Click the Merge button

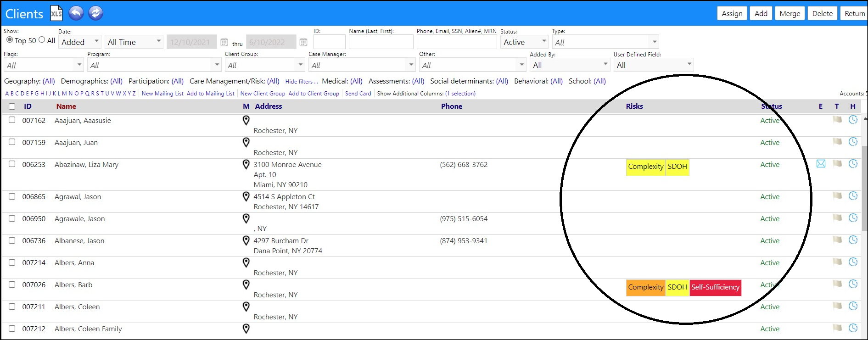(790, 13)
